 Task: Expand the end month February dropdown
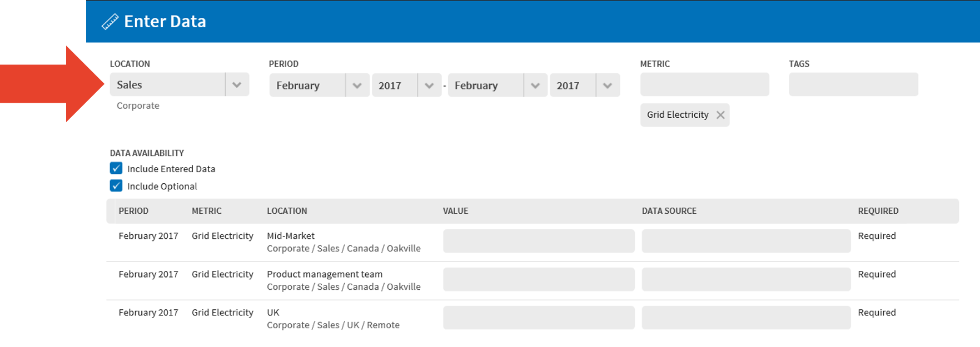[x=535, y=86]
